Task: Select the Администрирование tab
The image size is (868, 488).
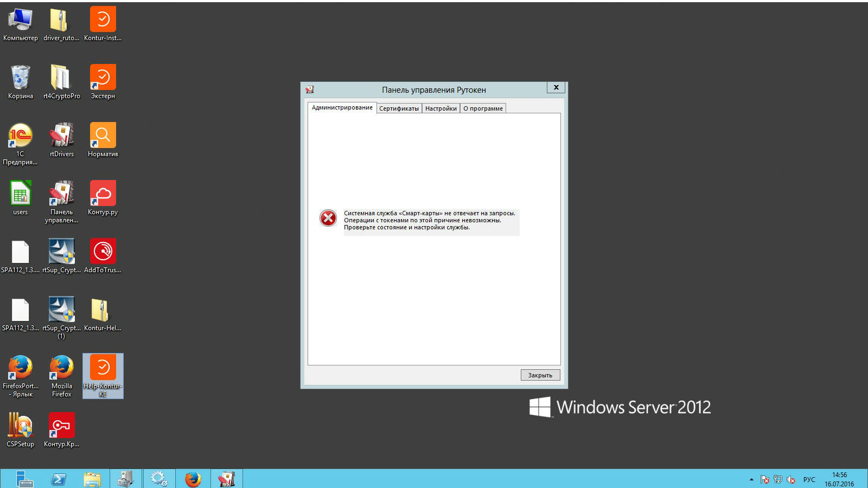Action: pos(342,107)
